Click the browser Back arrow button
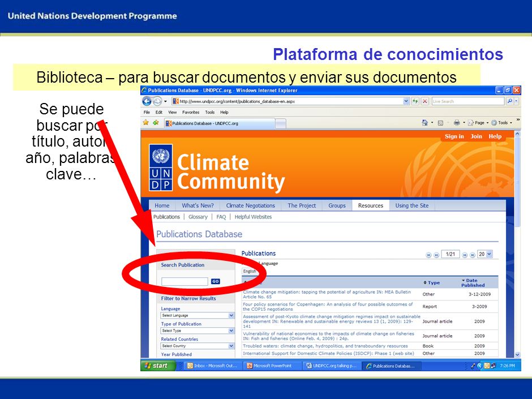This screenshot has width=532, height=399. [147, 101]
